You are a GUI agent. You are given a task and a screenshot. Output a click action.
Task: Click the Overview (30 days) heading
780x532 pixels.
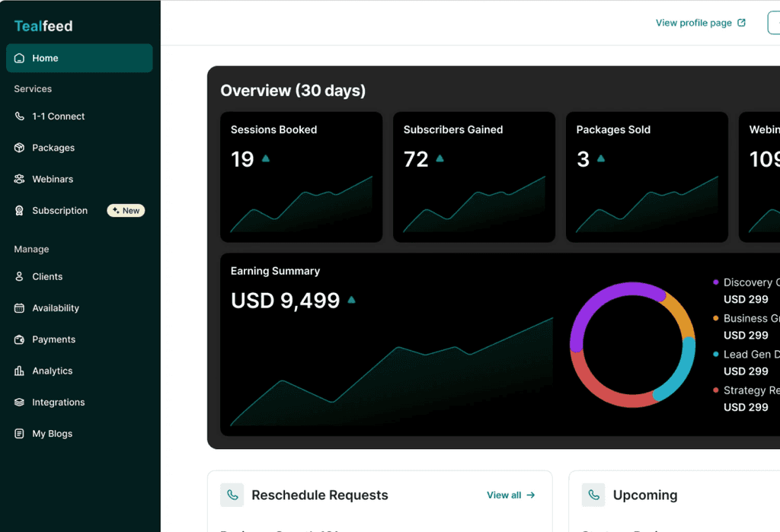(x=293, y=91)
